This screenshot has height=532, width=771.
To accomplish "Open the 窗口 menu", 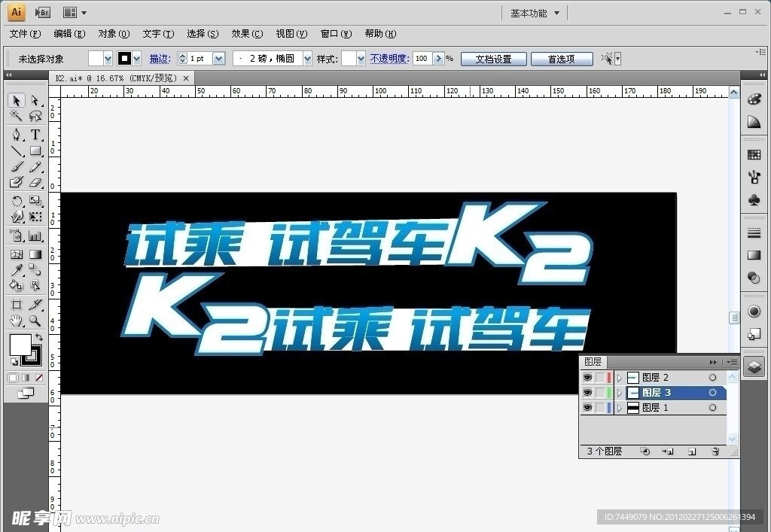I will pos(337,33).
